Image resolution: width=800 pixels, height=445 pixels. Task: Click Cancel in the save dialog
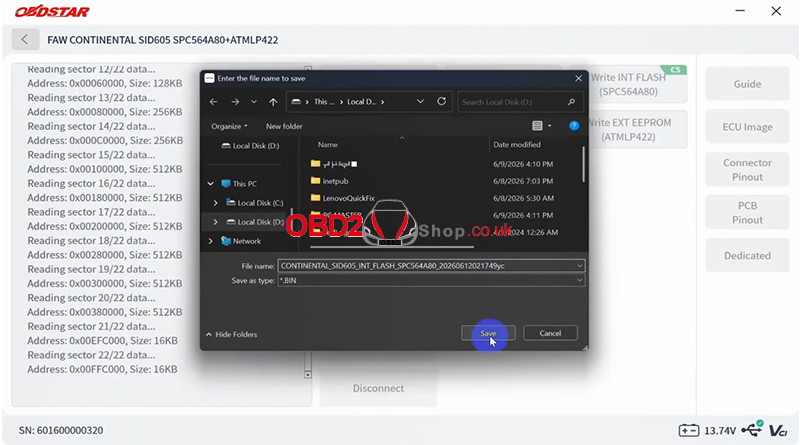click(x=550, y=333)
